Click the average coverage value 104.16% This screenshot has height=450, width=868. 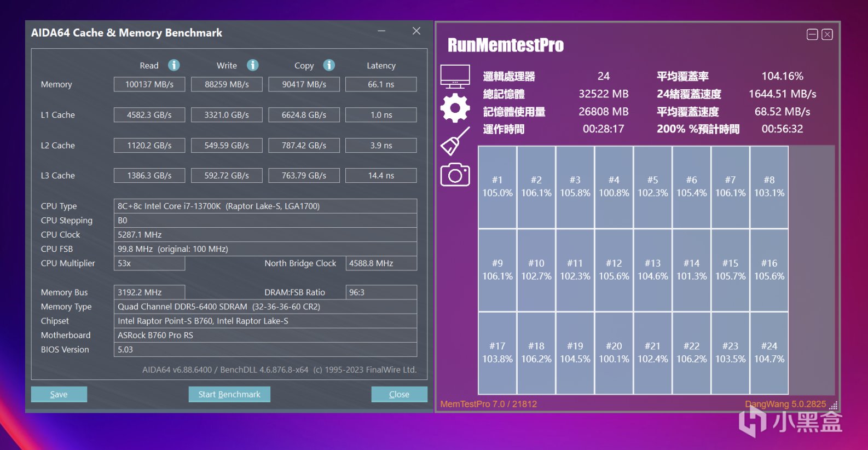[783, 76]
